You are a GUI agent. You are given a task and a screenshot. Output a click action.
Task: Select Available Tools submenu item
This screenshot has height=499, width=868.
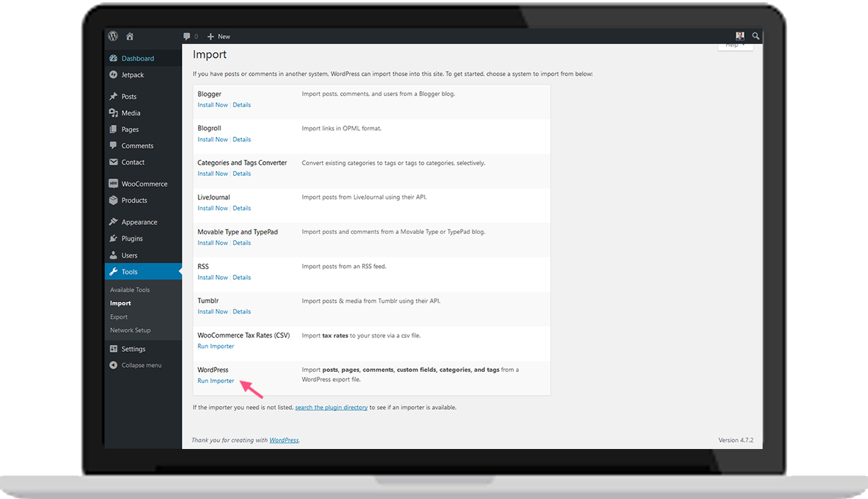tap(130, 290)
